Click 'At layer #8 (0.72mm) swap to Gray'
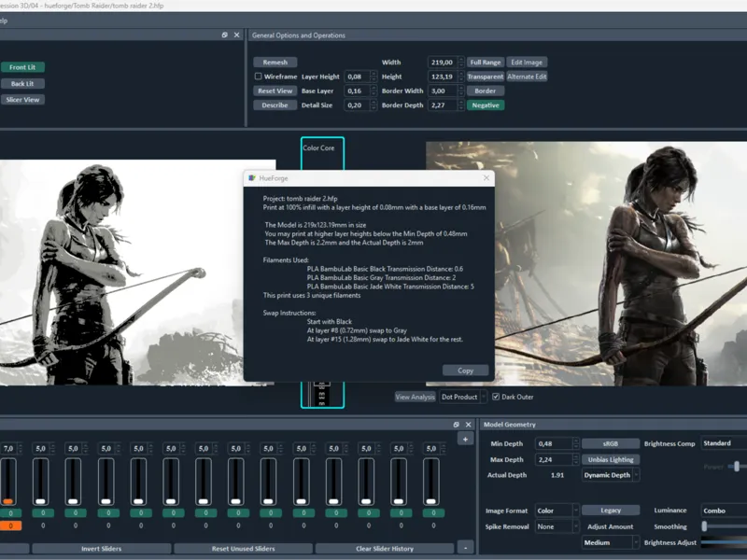The height and width of the screenshot is (560, 747). [x=357, y=330]
